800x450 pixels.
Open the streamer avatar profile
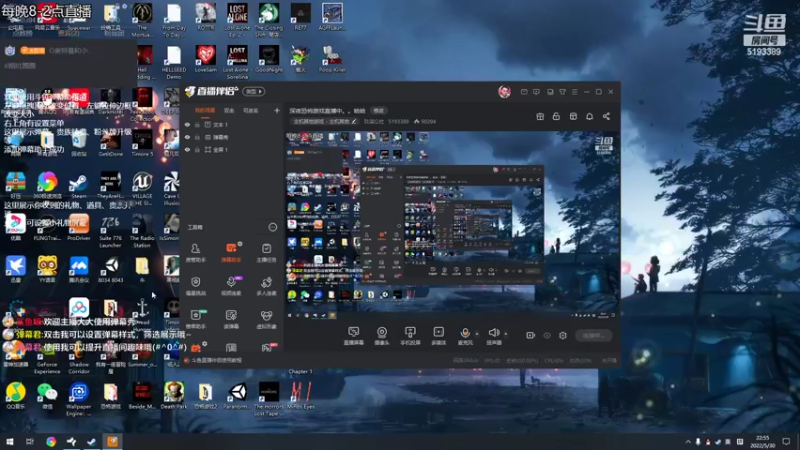(x=504, y=92)
